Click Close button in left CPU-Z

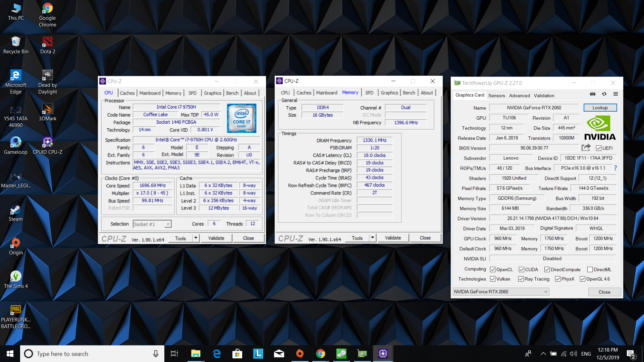(x=248, y=238)
